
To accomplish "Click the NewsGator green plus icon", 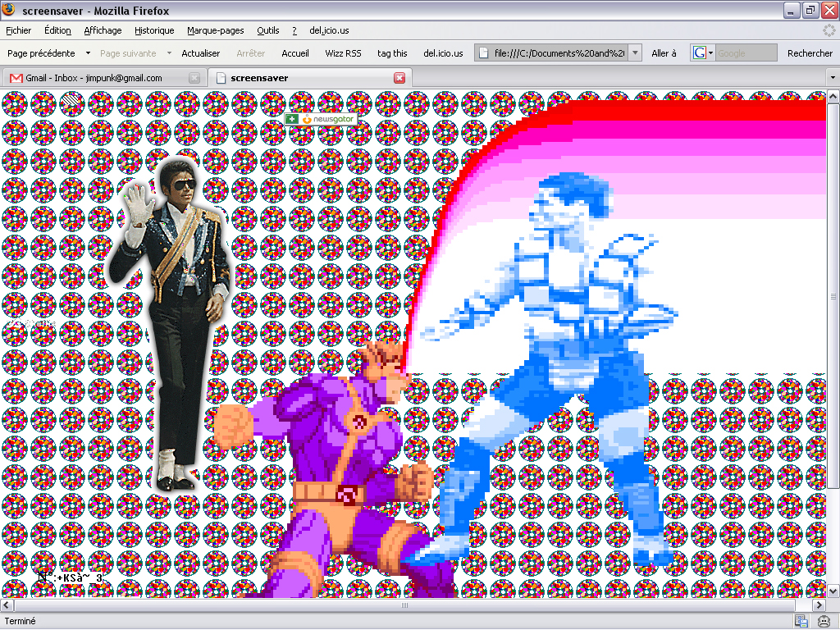I will 292,119.
